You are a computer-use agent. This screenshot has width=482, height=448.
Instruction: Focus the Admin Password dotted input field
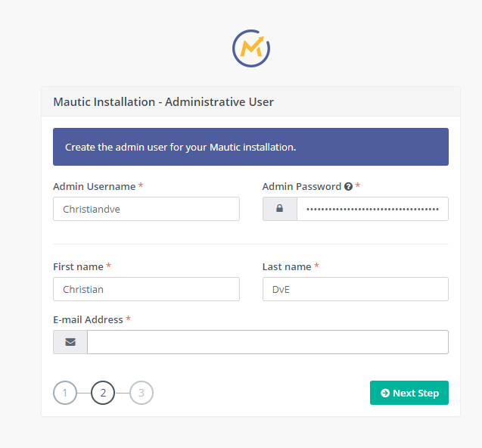[x=372, y=209]
